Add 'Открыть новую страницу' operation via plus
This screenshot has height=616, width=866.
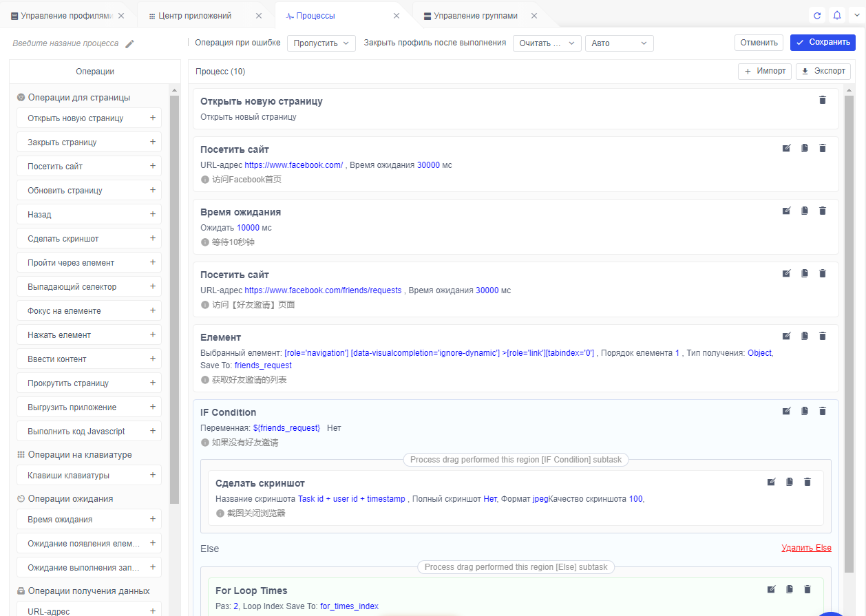click(x=153, y=118)
